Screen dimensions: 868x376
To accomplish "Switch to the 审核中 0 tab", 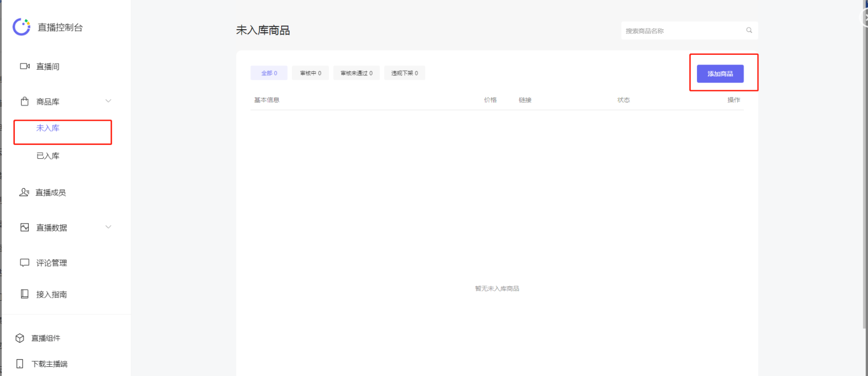I will coord(310,73).
